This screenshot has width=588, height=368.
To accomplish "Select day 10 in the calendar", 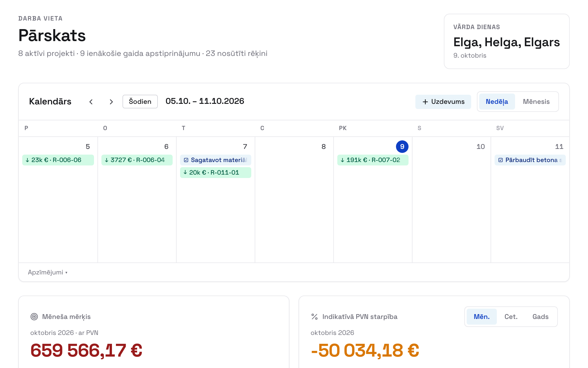I will [x=481, y=147].
